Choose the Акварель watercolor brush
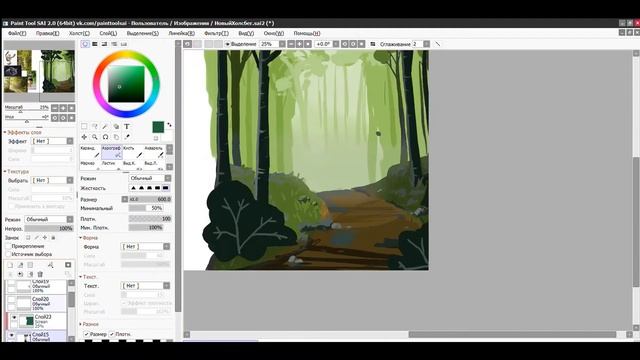 (x=154, y=152)
